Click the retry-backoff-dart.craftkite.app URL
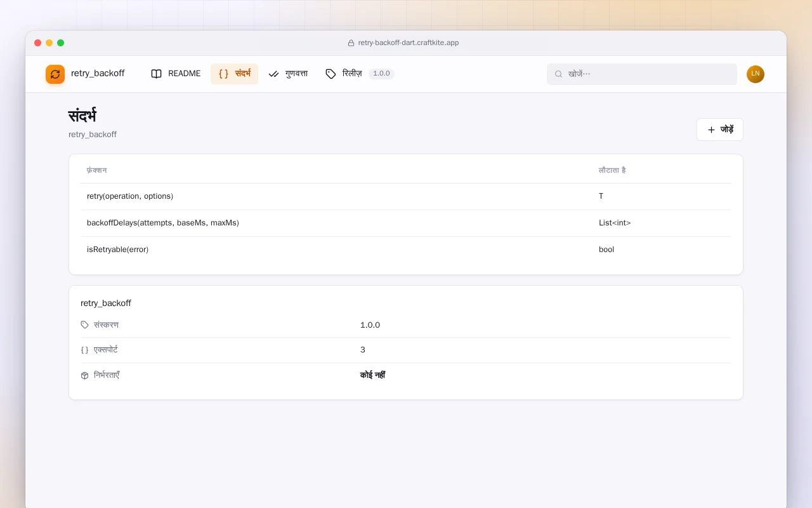This screenshot has width=812, height=508. (x=409, y=43)
